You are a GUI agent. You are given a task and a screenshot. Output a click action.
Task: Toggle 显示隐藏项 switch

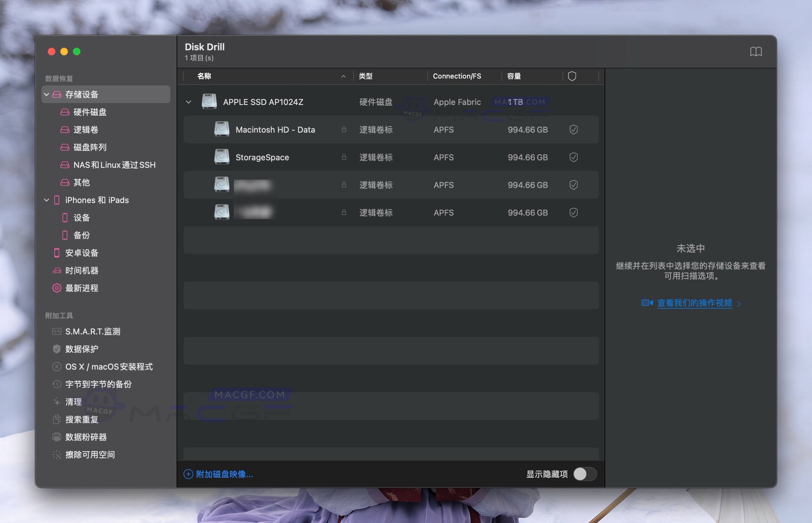click(x=585, y=474)
